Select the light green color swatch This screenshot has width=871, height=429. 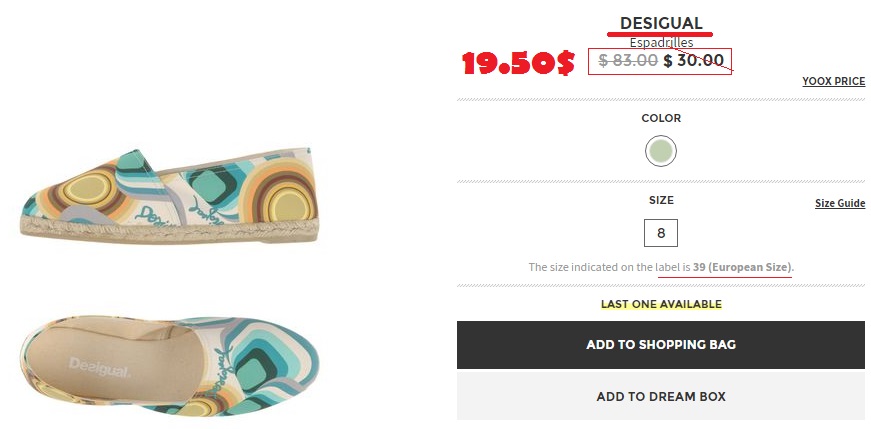pos(660,152)
